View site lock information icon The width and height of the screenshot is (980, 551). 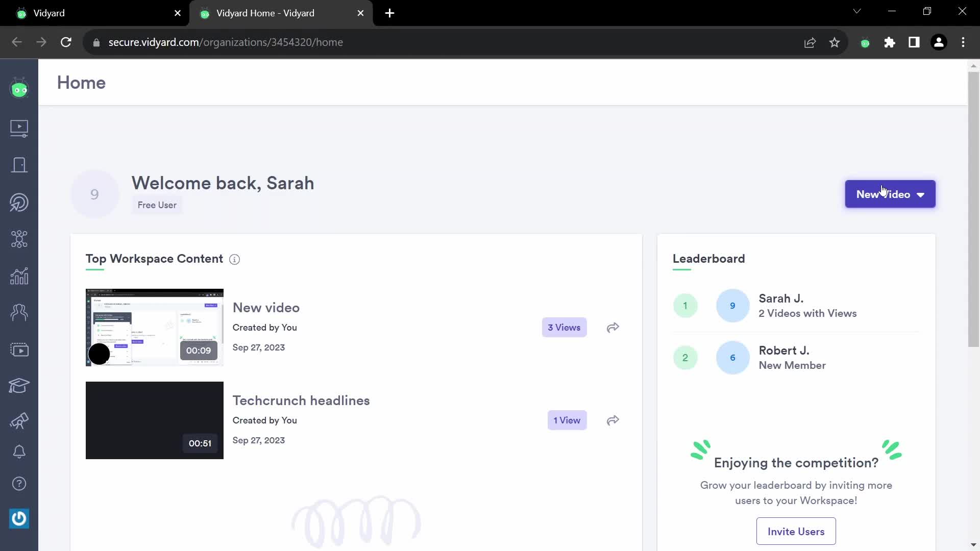click(96, 42)
